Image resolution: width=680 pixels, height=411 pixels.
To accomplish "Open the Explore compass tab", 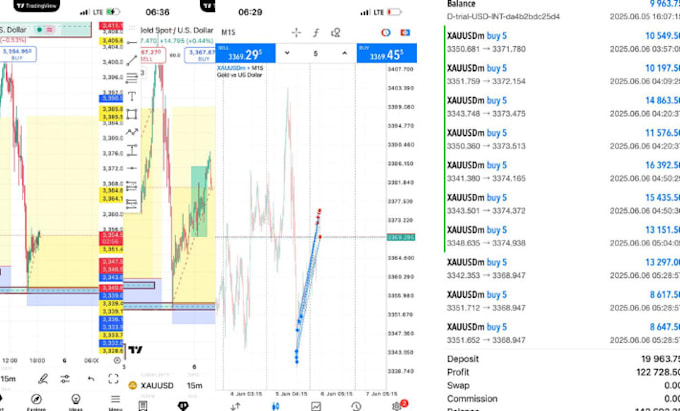I will [x=36, y=402].
